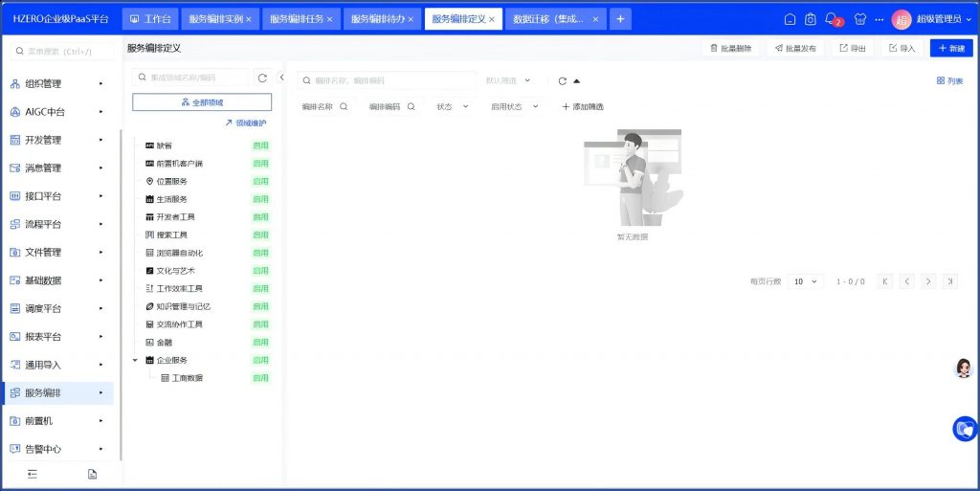The width and height of the screenshot is (980, 491).
Task: Click the 批量发布 button
Action: pyautogui.click(x=795, y=48)
